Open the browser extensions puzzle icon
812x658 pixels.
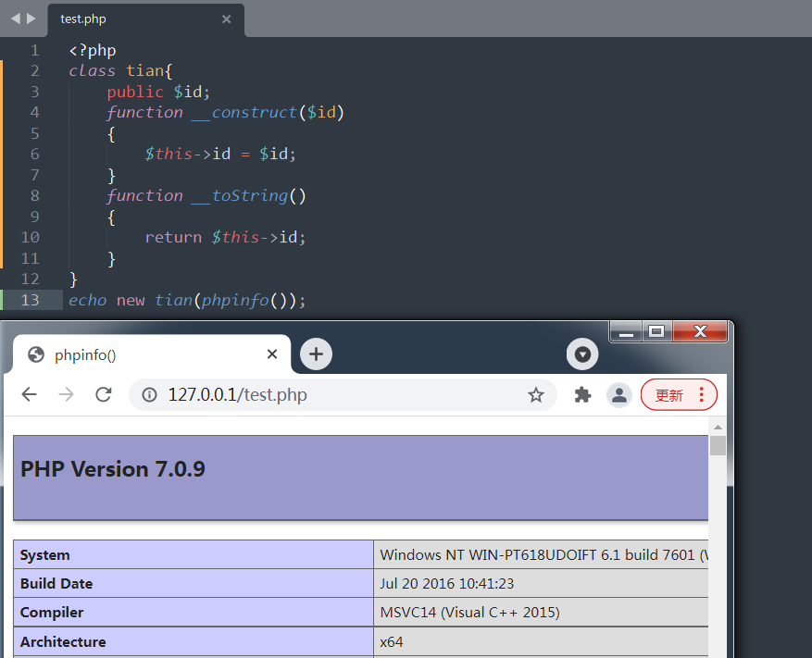[x=582, y=395]
